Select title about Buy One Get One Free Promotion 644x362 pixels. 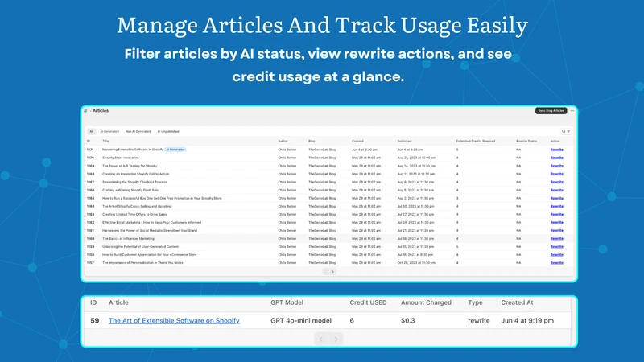[162, 198]
